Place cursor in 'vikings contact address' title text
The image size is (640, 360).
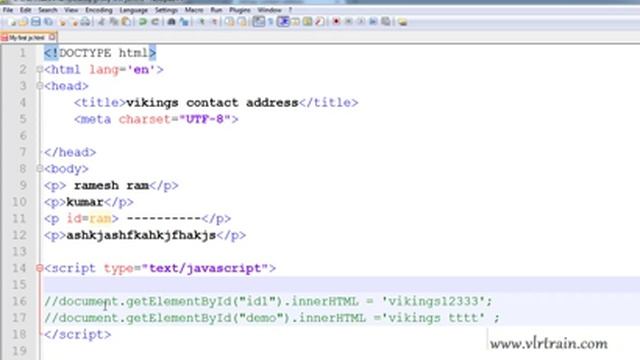click(x=212, y=102)
